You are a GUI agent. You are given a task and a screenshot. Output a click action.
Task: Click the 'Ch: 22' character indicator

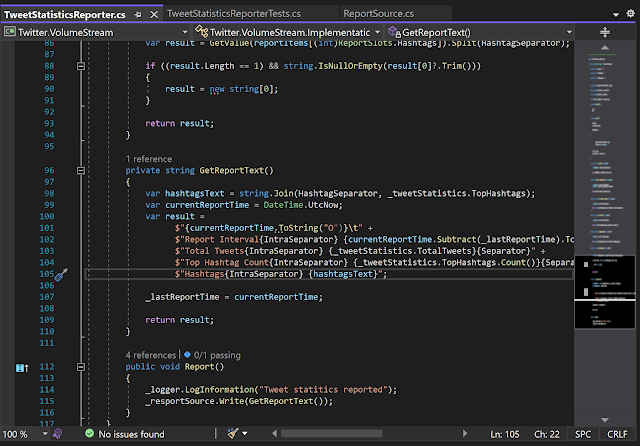(547, 434)
